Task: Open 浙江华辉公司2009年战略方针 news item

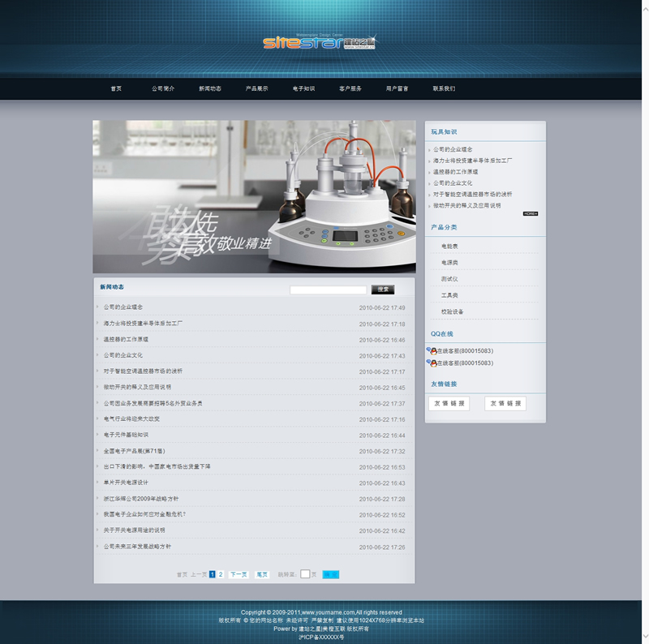Action: 140,499
